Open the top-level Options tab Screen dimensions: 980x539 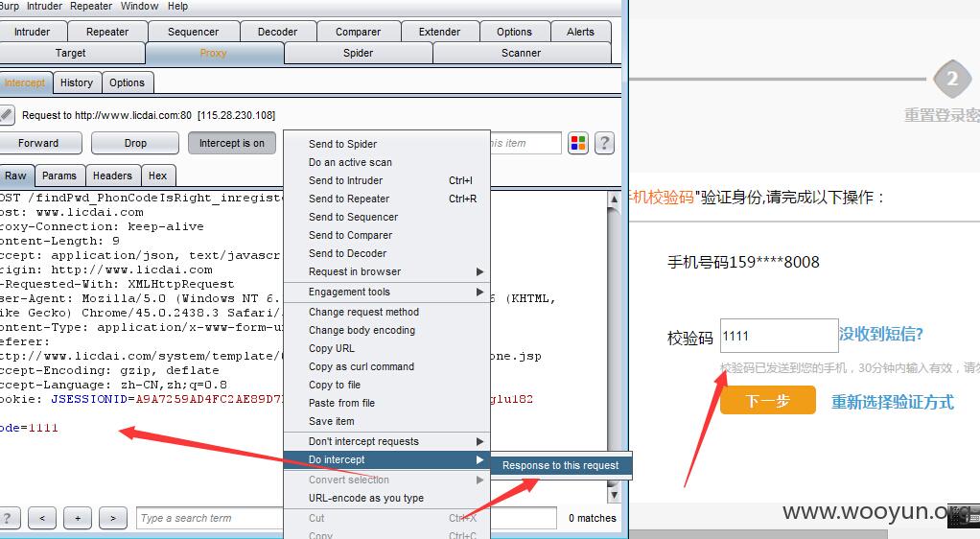(x=514, y=32)
